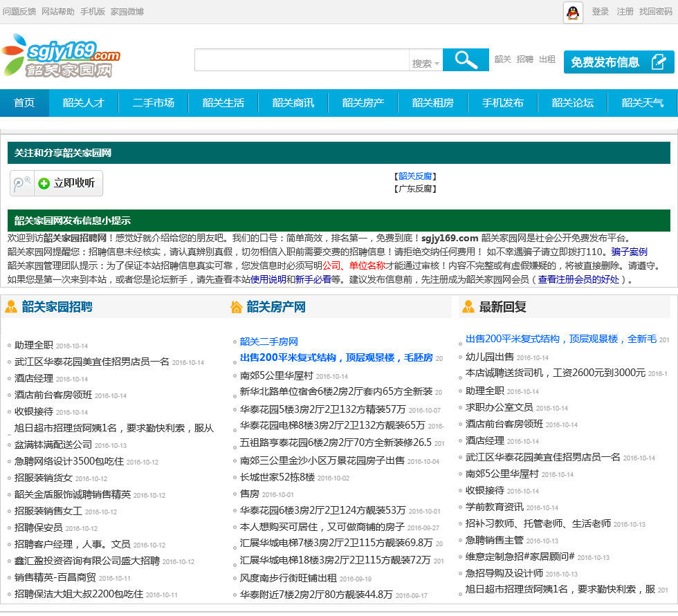Click 查看注册会员的好处 link
The image size is (678, 616).
pos(578,279)
